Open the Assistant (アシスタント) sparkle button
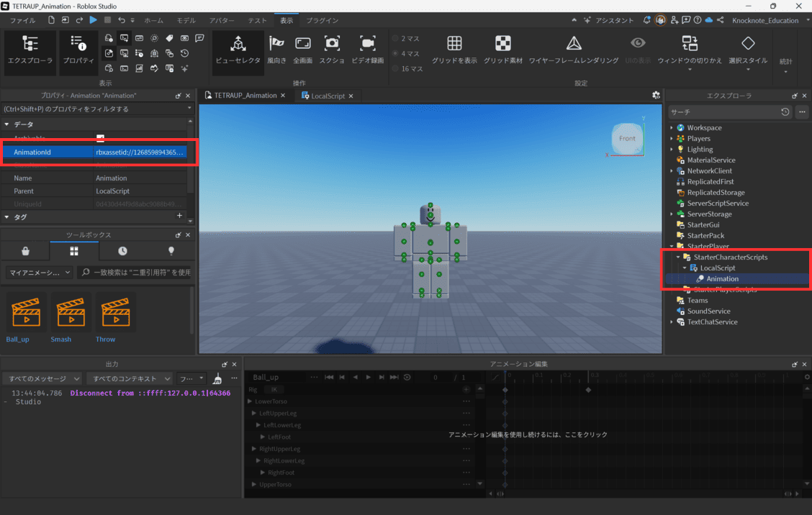The height and width of the screenshot is (515, 812). coord(608,20)
